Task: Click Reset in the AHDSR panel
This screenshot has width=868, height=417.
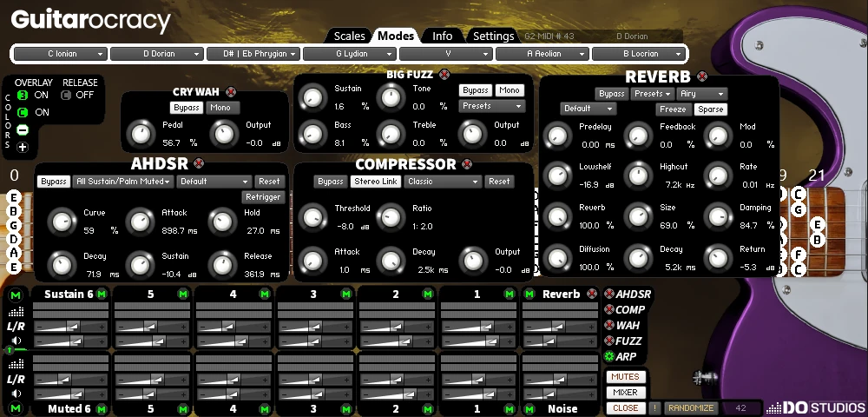Action: coord(269,181)
